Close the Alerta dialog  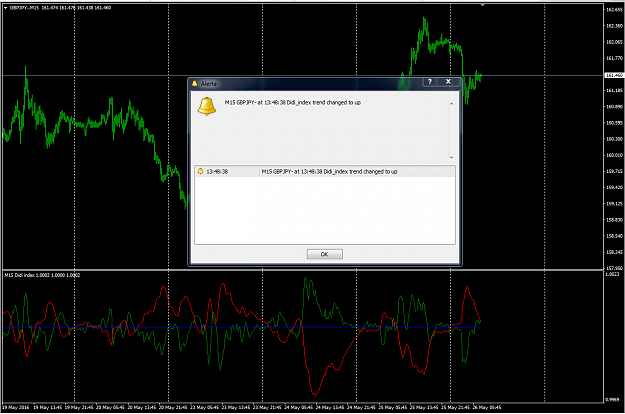(x=448, y=82)
